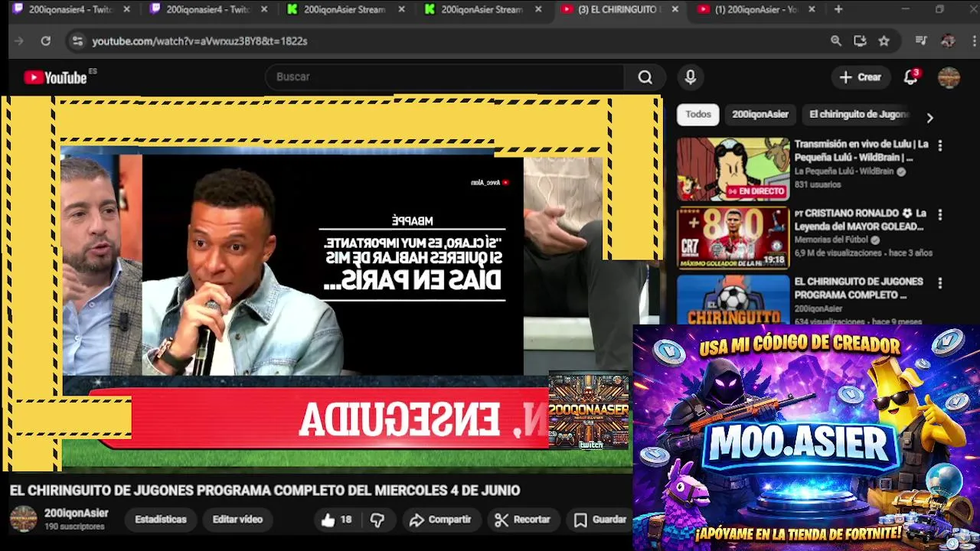
Task: Open the Chrome profile avatar
Action: 948,41
